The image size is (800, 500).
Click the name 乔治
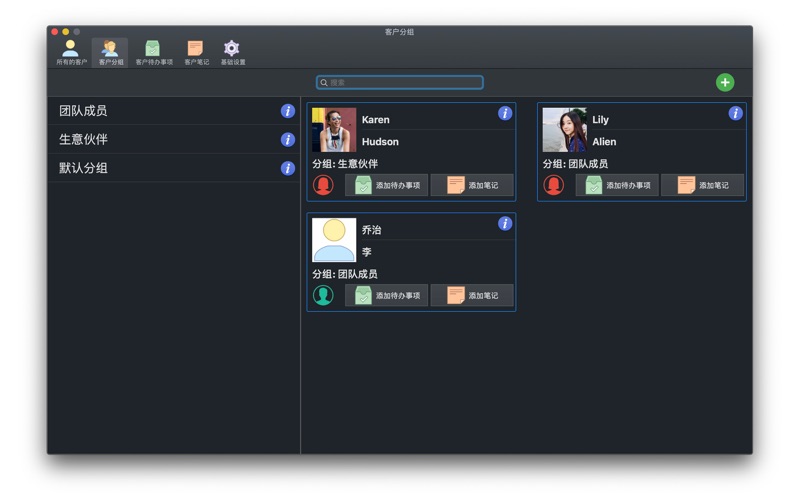coord(371,230)
